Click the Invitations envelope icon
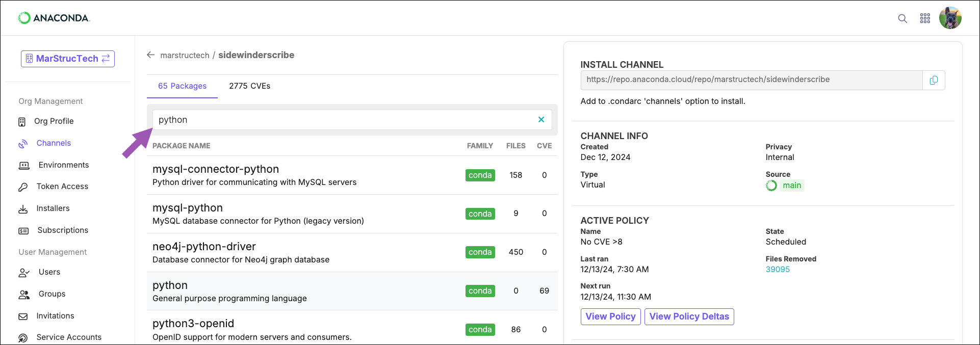The width and height of the screenshot is (980, 345). [x=23, y=316]
